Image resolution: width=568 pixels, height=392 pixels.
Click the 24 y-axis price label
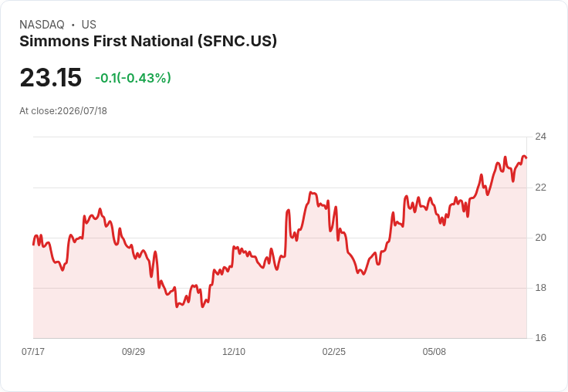(x=540, y=137)
